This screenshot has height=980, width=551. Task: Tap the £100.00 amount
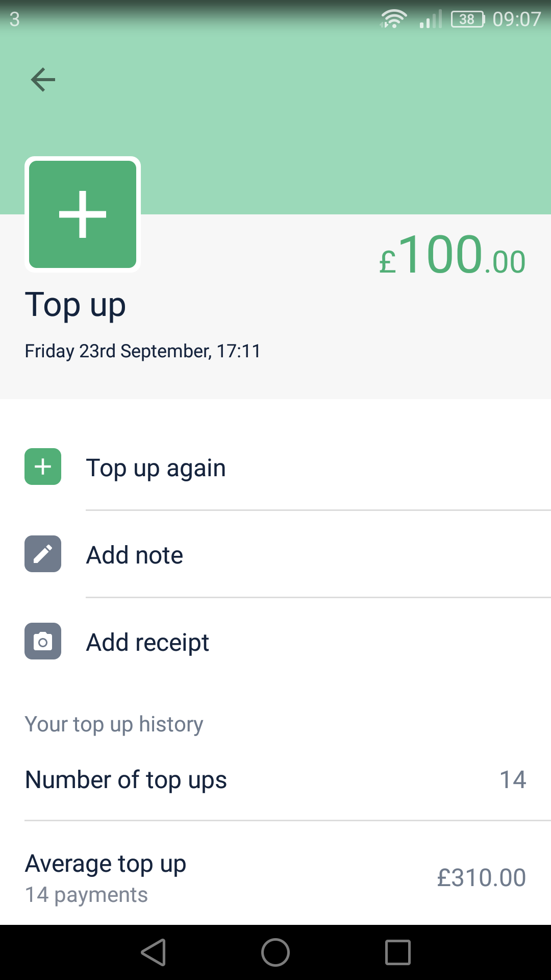point(452,255)
